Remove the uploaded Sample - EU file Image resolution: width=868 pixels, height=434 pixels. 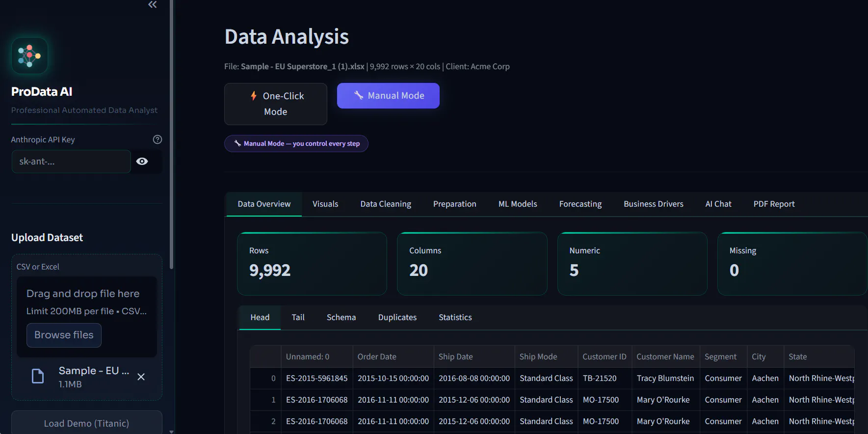point(141,377)
